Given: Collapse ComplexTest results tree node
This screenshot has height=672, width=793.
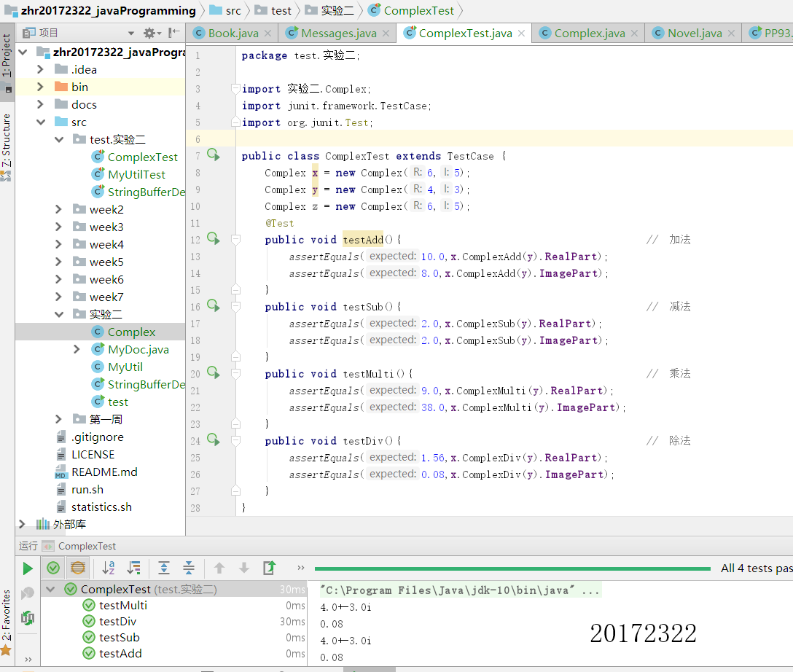Looking at the screenshot, I should point(50,589).
